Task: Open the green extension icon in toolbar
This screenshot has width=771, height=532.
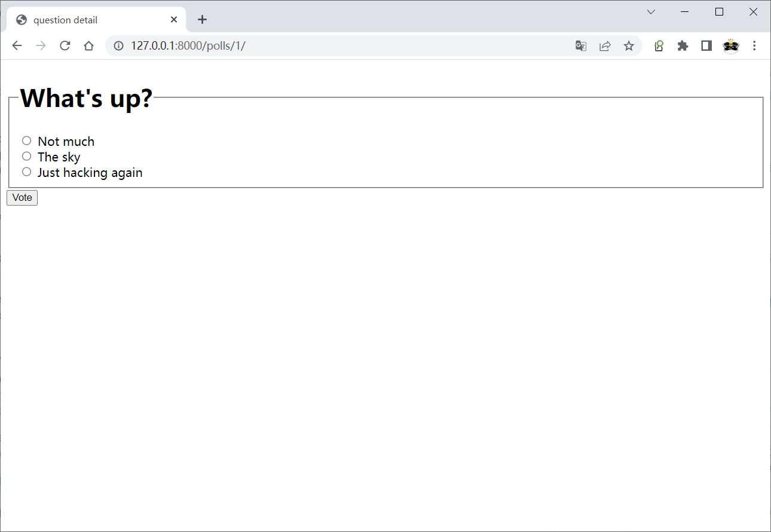Action: tap(659, 46)
